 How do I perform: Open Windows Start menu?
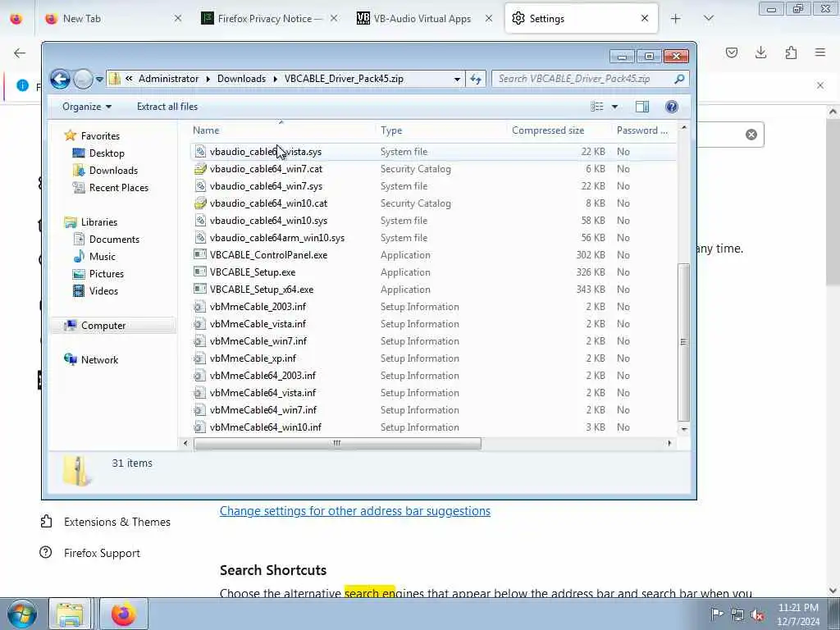[x=21, y=614]
